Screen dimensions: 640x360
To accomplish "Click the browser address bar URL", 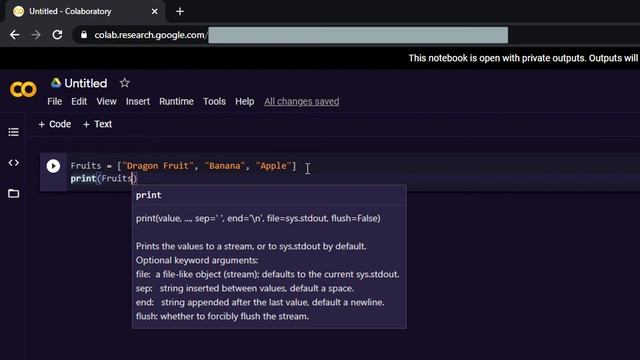I will [150, 35].
